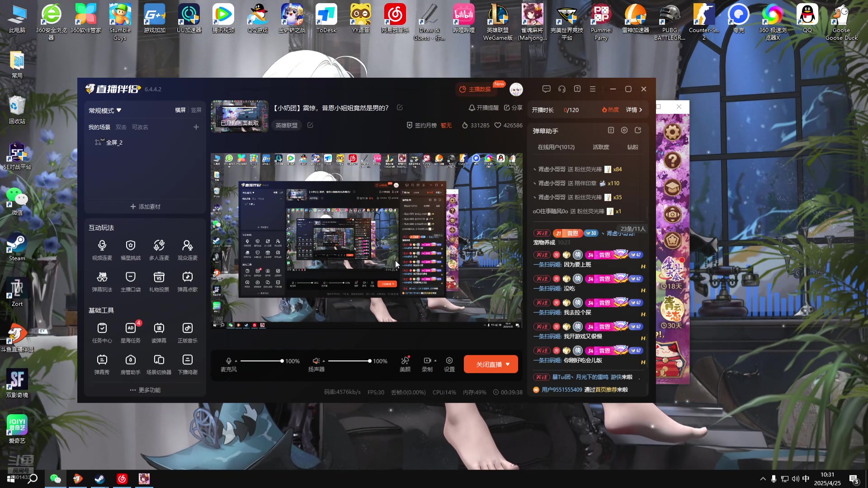Open 弹幕点歌 song request

click(x=188, y=282)
